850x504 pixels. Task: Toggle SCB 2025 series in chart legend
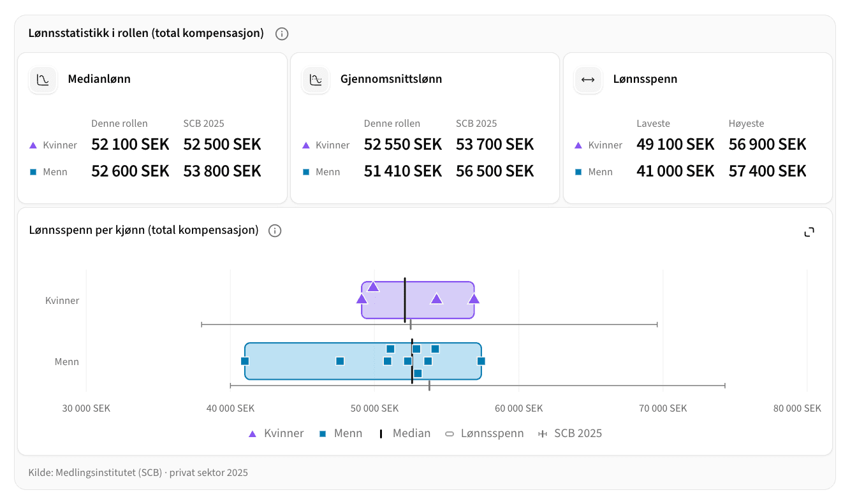click(x=570, y=433)
